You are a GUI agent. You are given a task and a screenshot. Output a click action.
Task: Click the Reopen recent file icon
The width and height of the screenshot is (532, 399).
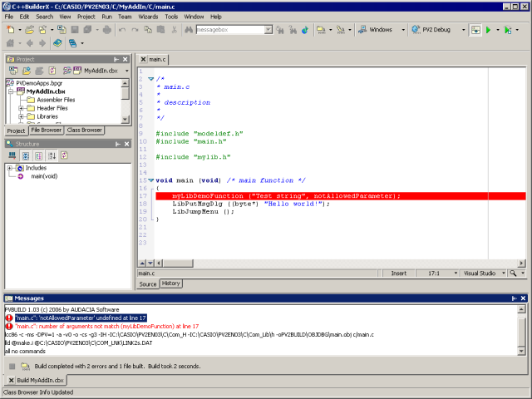[42, 30]
